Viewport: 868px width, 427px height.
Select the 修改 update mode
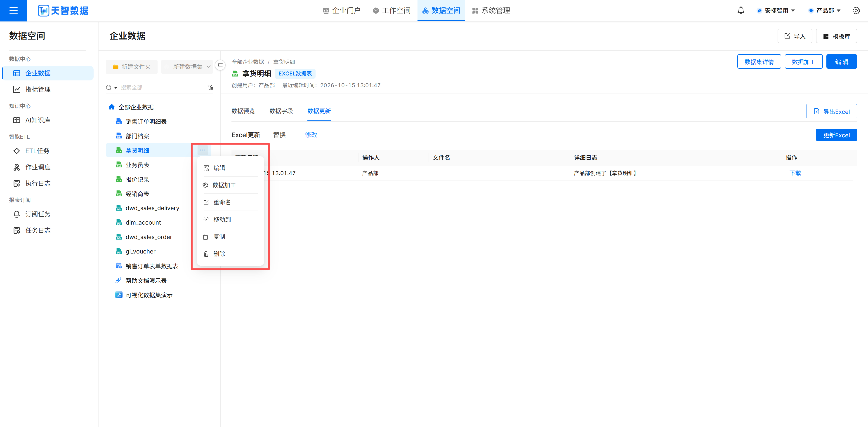point(311,135)
